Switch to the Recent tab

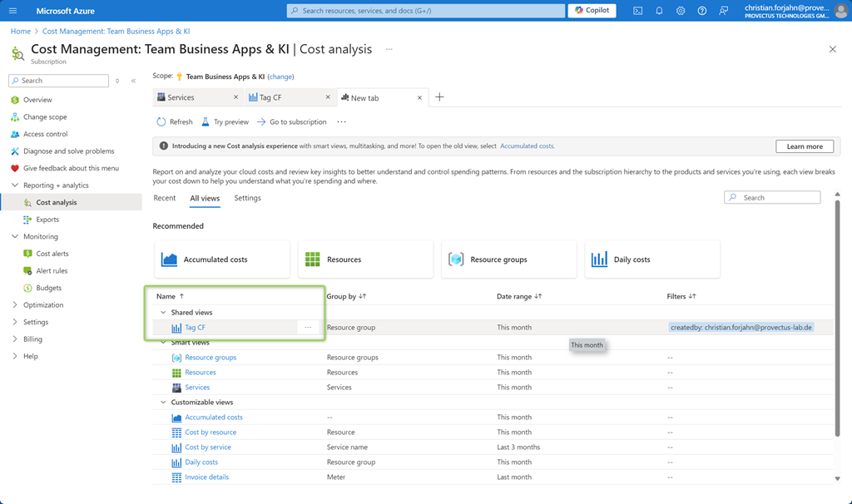(165, 198)
